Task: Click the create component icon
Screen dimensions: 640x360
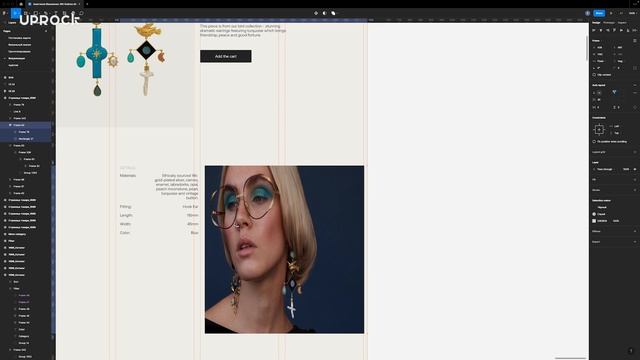Action: tap(316, 13)
